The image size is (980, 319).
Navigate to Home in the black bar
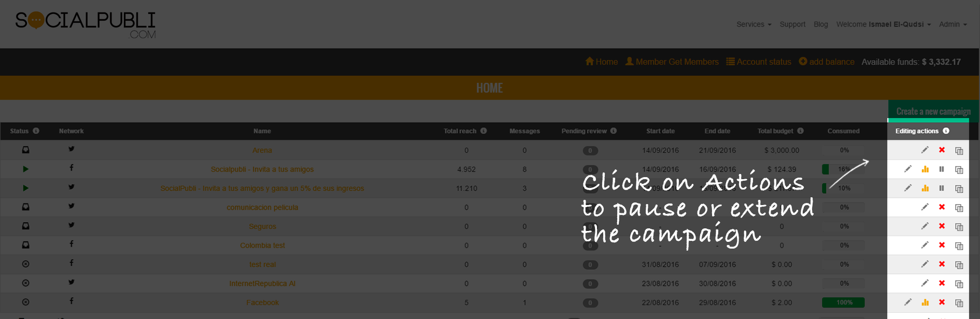coord(601,62)
